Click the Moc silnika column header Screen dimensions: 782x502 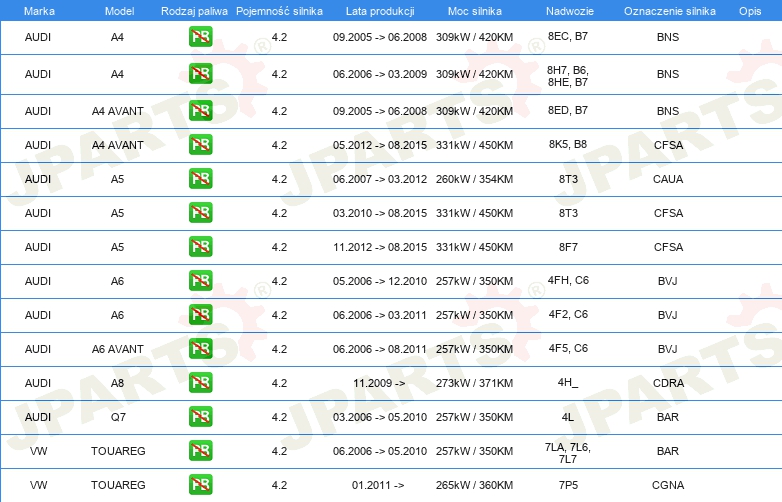(475, 10)
